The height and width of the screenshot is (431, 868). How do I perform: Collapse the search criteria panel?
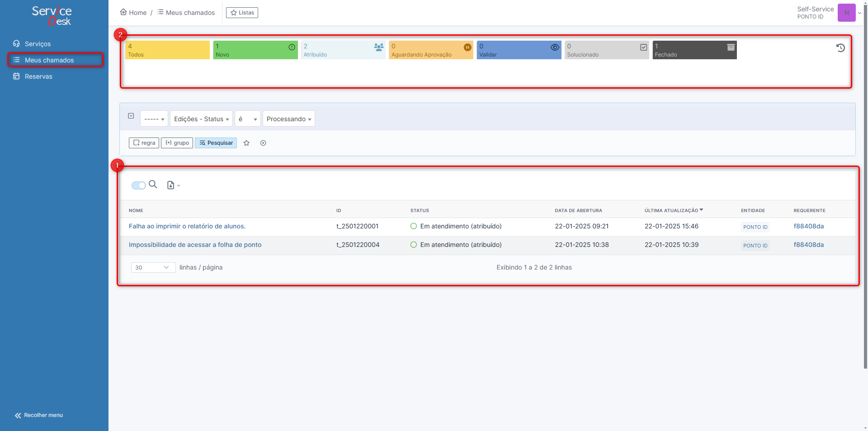point(131,116)
